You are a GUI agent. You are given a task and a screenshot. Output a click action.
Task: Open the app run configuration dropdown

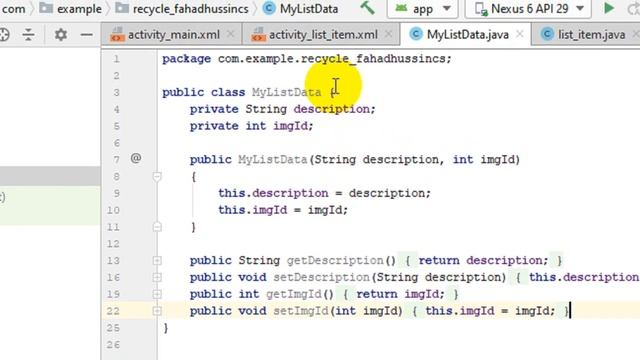point(422,9)
